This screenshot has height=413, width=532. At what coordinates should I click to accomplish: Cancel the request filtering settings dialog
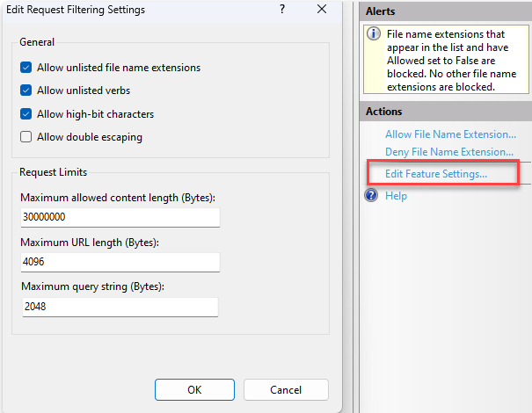[x=286, y=389]
